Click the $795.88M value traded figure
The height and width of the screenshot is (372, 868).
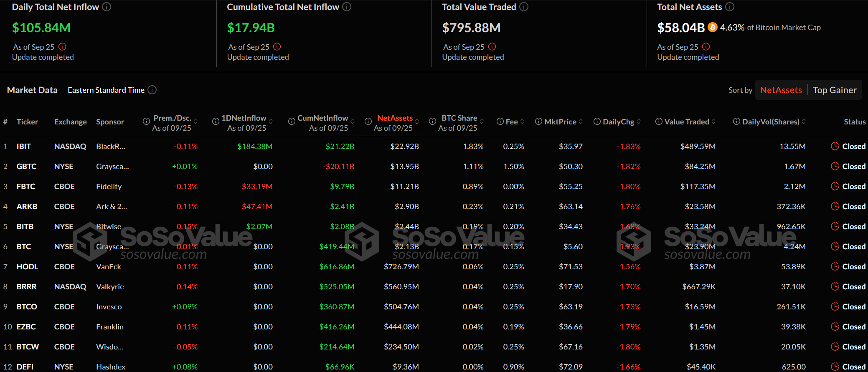pyautogui.click(x=471, y=28)
